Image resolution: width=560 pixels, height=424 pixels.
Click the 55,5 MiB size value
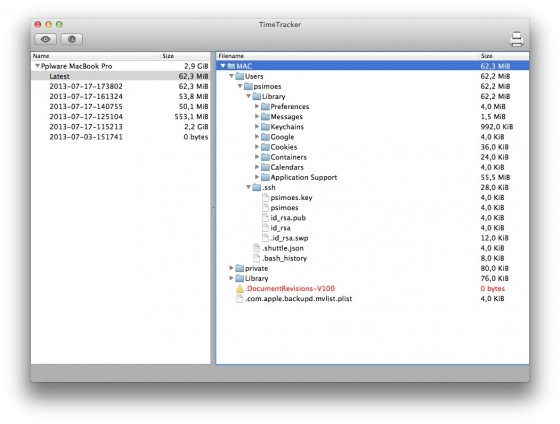tap(495, 177)
